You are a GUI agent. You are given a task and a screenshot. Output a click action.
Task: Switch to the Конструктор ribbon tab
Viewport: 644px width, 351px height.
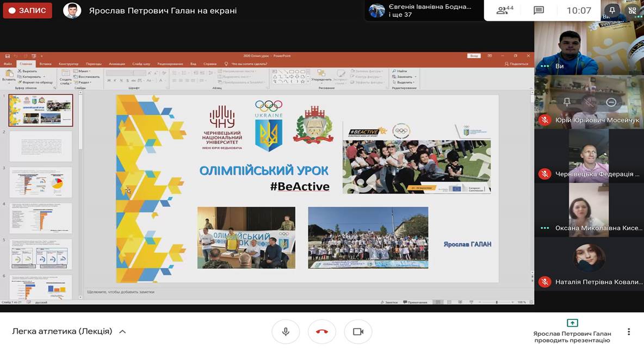pyautogui.click(x=68, y=64)
